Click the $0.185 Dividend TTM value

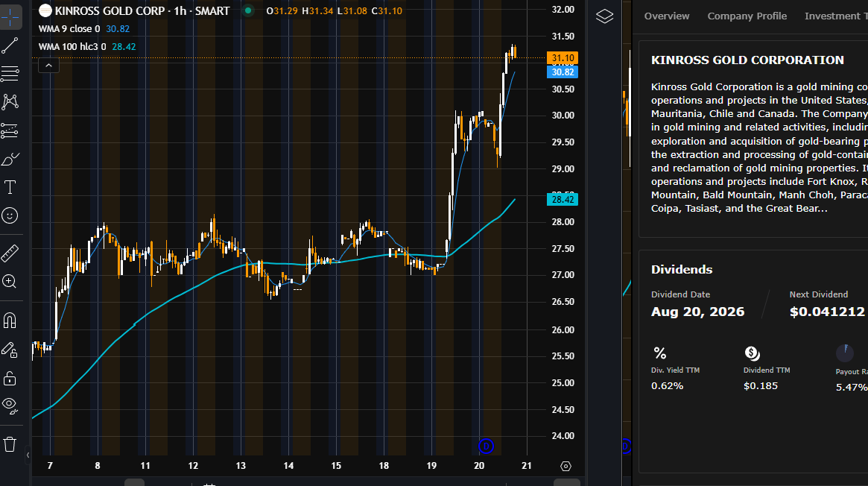761,386
